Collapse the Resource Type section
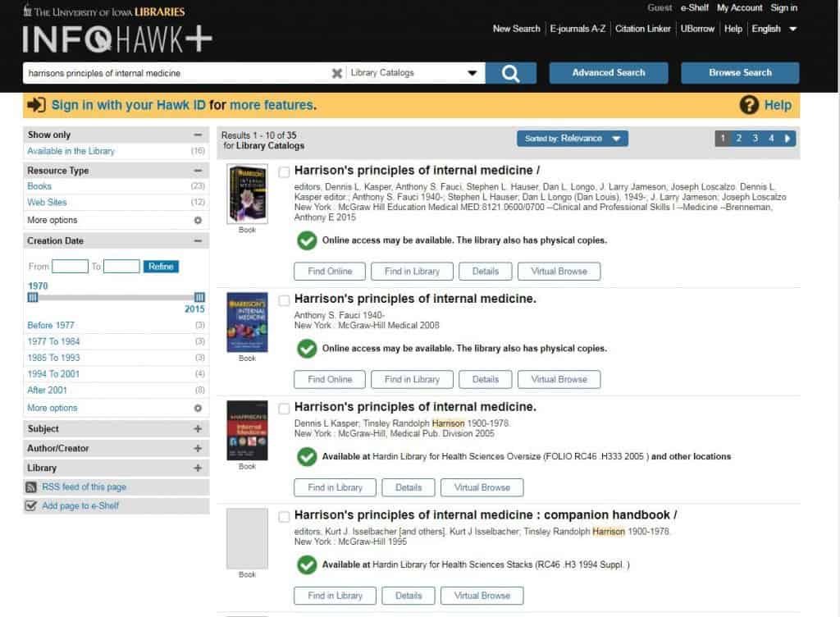 [198, 171]
